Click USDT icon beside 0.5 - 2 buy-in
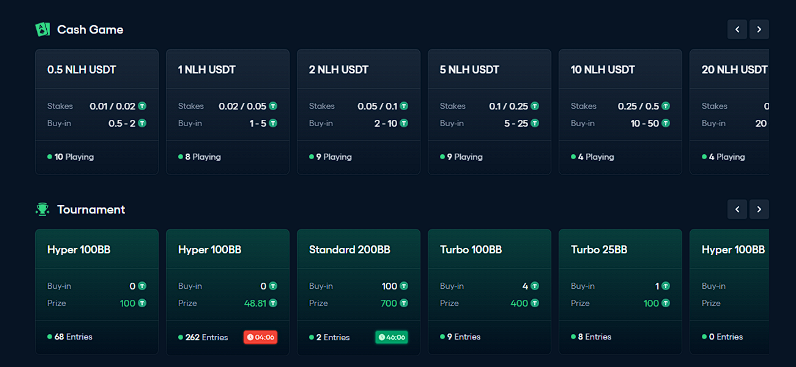Viewport: 796px width, 367px height. 142,123
